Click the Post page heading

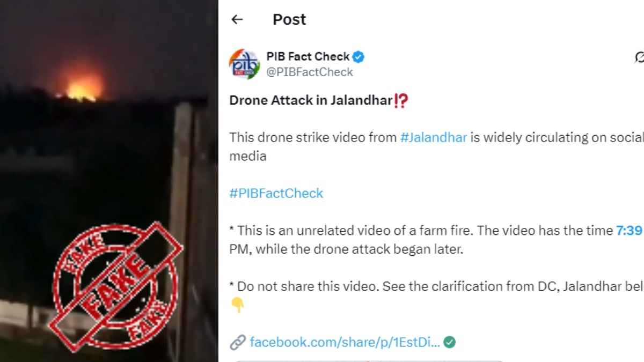[289, 19]
